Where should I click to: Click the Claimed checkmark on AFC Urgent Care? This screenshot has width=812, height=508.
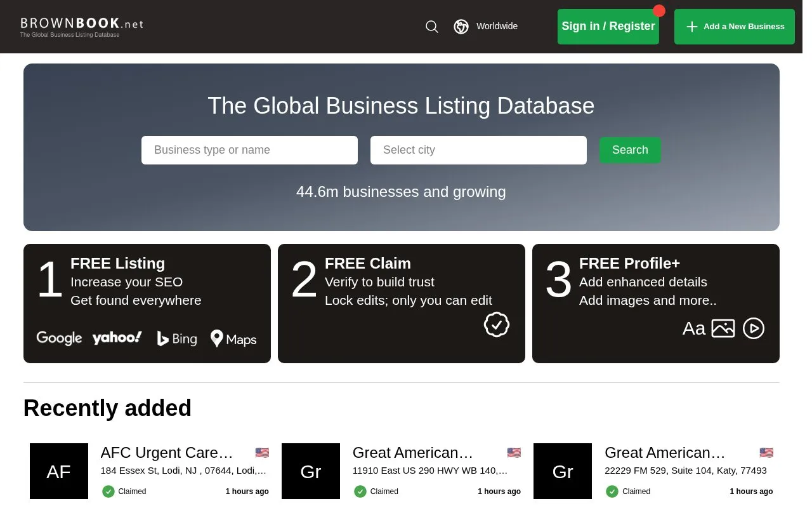tap(108, 491)
